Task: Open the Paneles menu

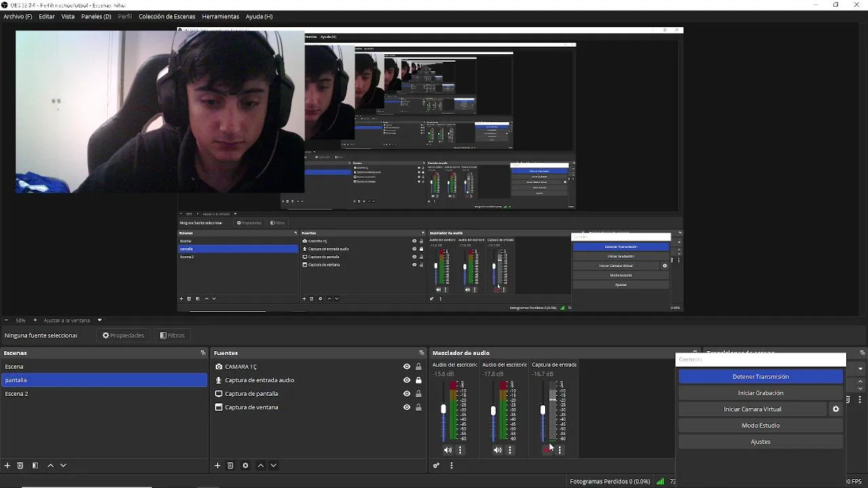Action: (96, 16)
